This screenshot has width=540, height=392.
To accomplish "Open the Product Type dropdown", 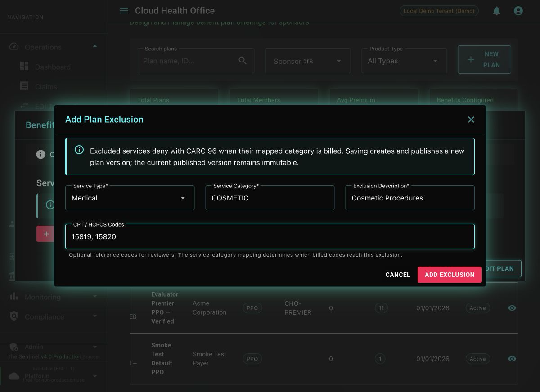I will [404, 61].
